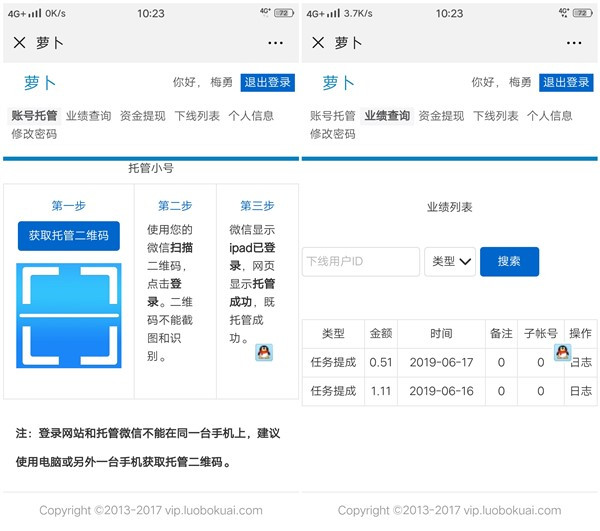600x531 pixels.
Task: Select 资金提现 tab on right screen
Action: 441,116
